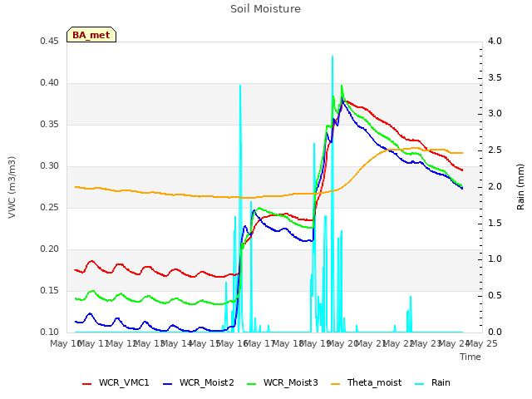Click the green WCR_Moist3 legend swatch

[251, 384]
